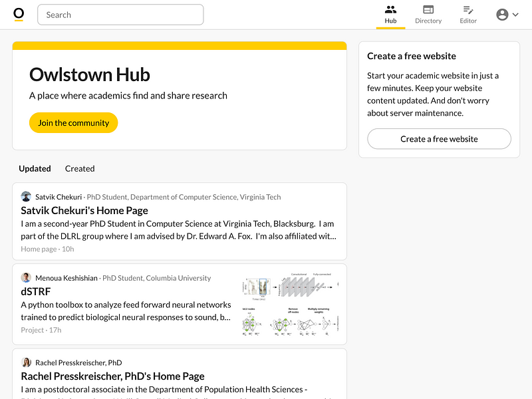Click the 'Project · 17h' label
The height and width of the screenshot is (399, 532).
coord(41,330)
